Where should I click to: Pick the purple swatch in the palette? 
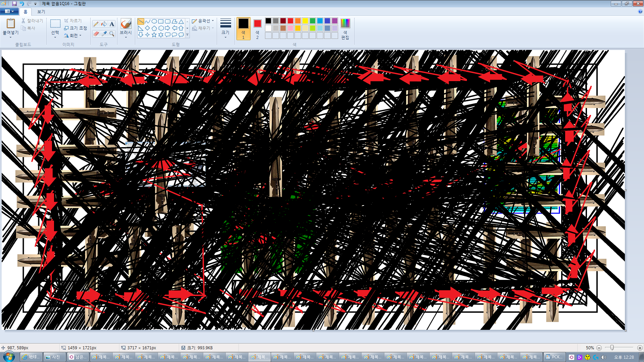335,21
